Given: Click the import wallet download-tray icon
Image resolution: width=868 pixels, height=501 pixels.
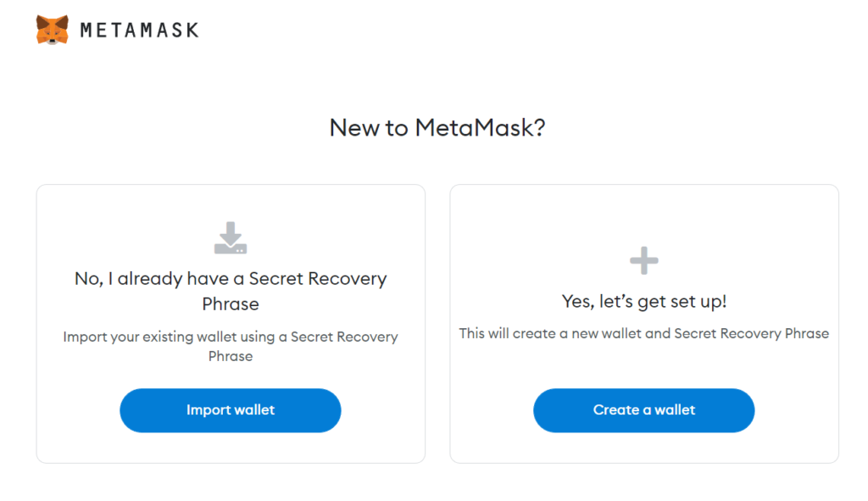Looking at the screenshot, I should tap(230, 239).
